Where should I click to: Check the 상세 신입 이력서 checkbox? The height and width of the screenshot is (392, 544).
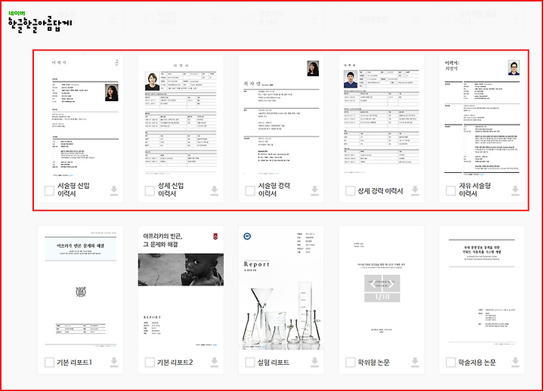(150, 191)
